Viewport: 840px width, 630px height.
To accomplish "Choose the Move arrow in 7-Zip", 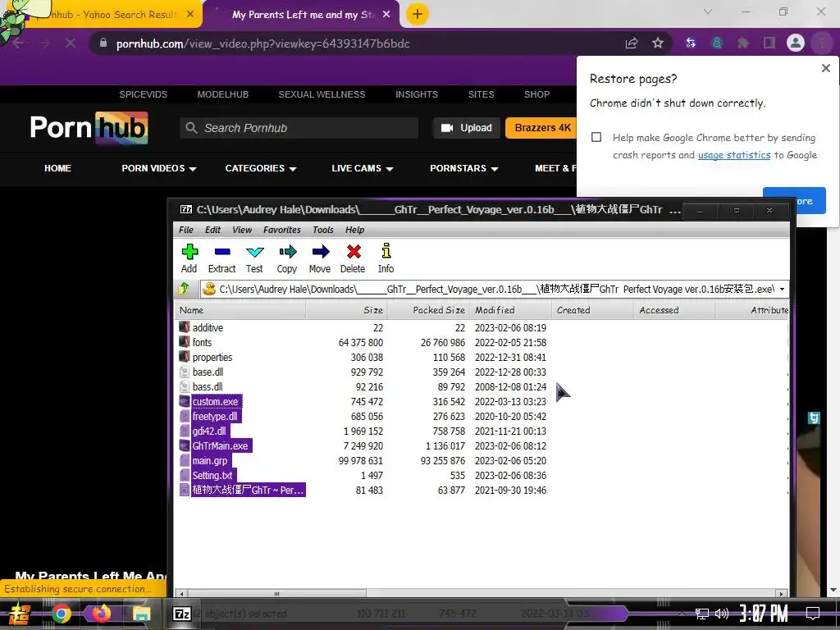I will click(x=320, y=258).
